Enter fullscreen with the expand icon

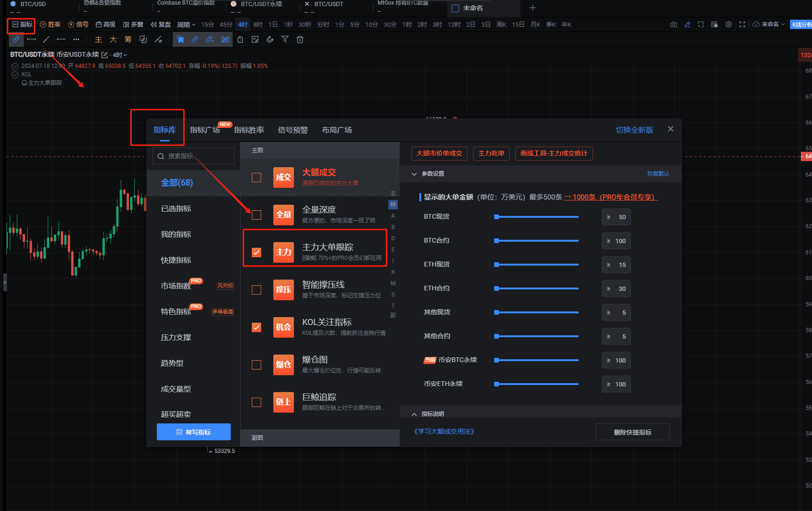(x=742, y=24)
